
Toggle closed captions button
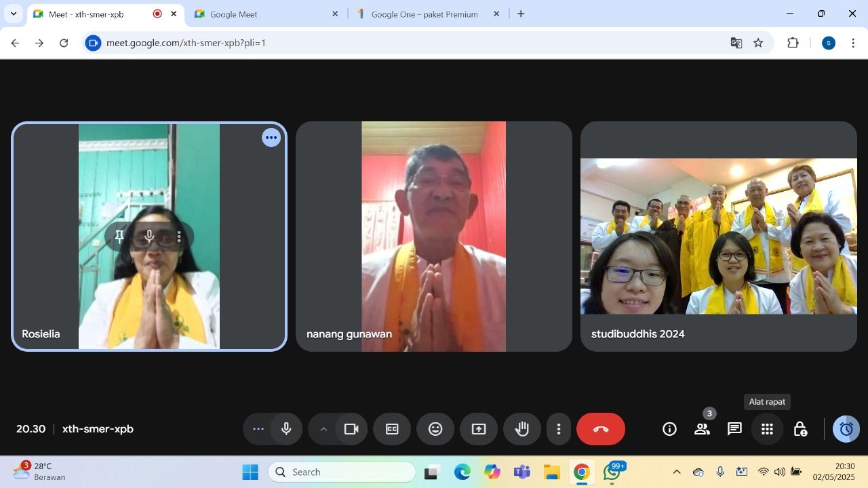[392, 429]
